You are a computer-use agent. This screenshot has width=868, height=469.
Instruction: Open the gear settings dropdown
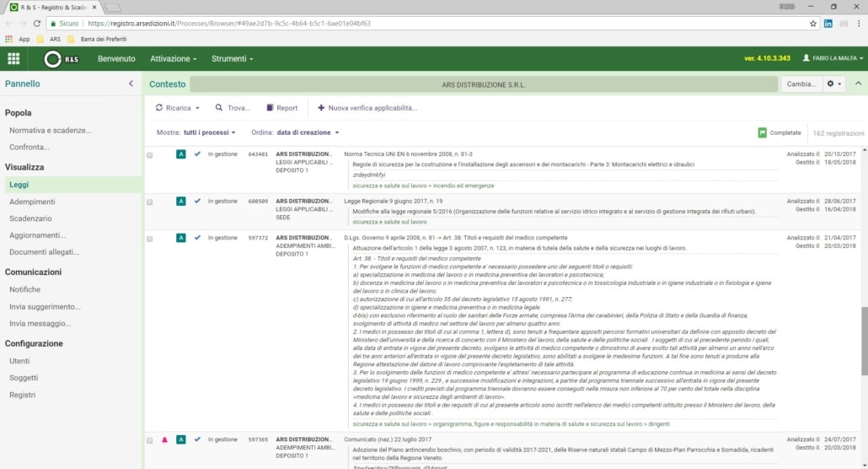tap(833, 84)
